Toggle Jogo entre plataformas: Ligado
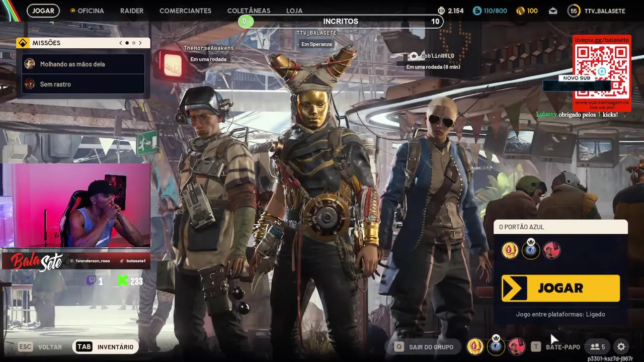Screen dimensions: 644x362 point(560,314)
